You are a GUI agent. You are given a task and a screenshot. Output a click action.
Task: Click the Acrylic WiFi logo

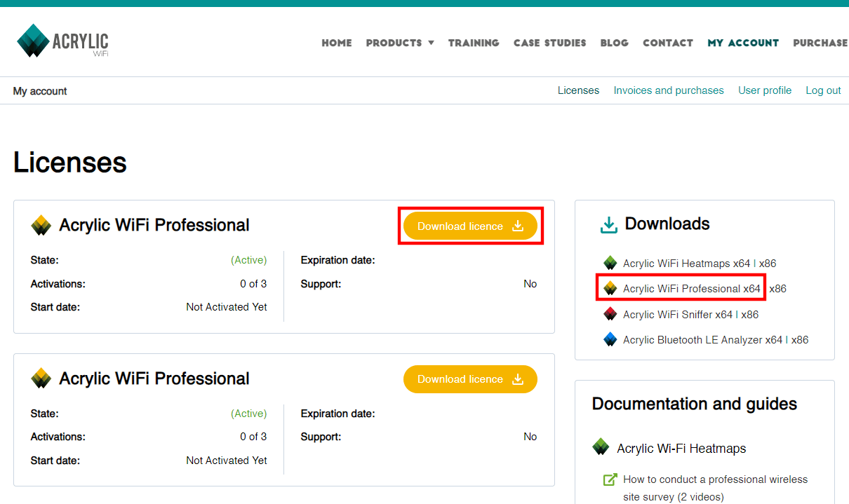click(x=62, y=41)
